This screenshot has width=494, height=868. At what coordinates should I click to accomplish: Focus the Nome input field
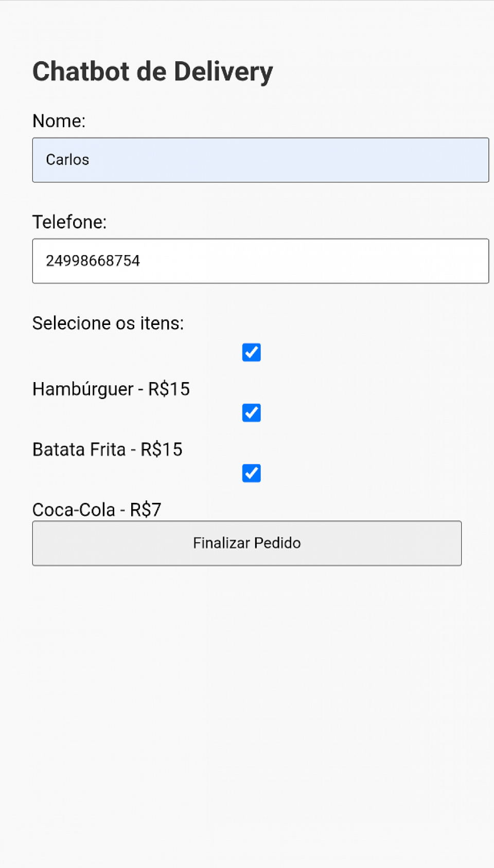260,160
